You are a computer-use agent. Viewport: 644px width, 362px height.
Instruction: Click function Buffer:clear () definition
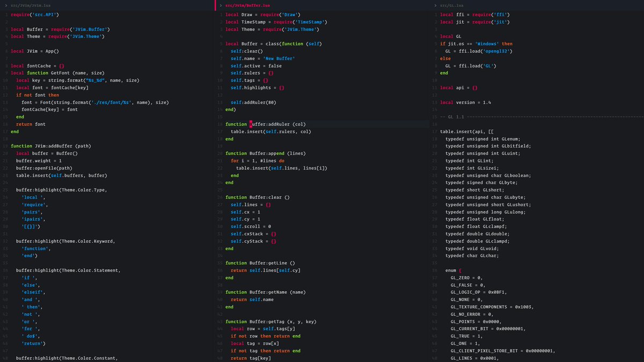pyautogui.click(x=258, y=197)
